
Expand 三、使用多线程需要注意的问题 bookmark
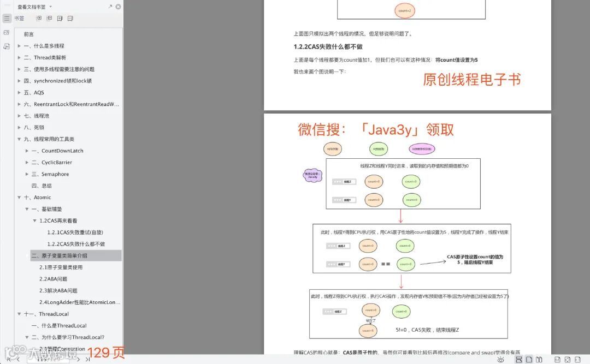(19, 69)
